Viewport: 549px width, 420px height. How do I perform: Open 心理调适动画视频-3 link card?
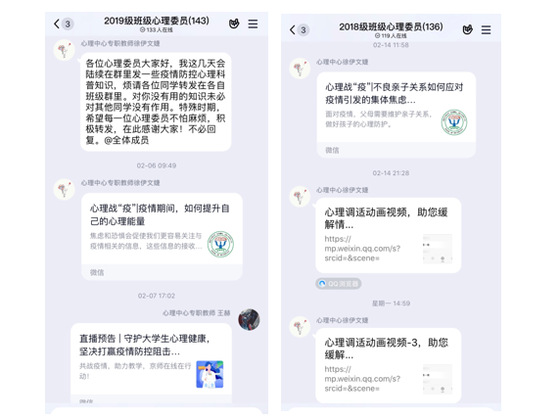tap(388, 366)
